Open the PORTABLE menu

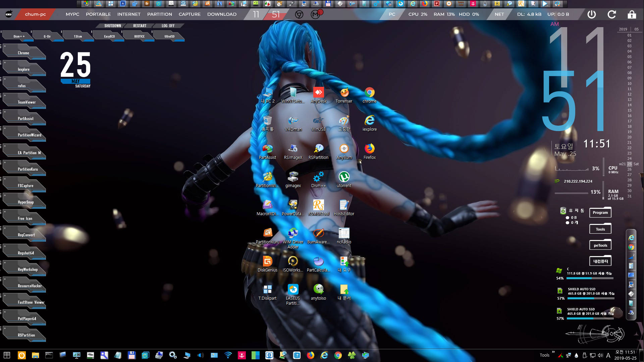pos(98,14)
